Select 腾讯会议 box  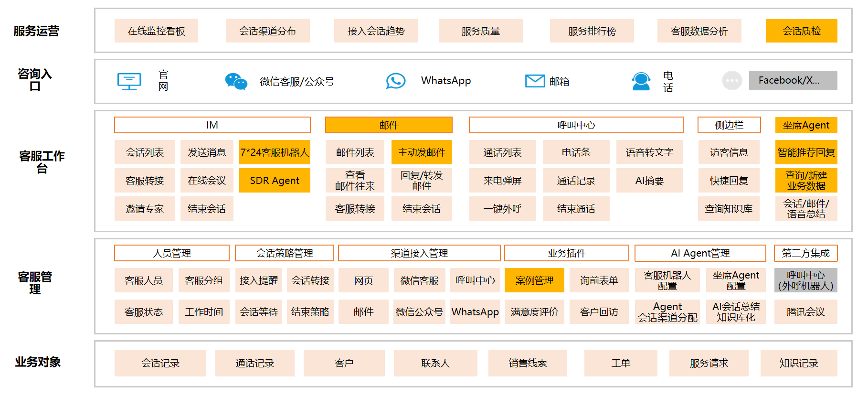coord(806,312)
